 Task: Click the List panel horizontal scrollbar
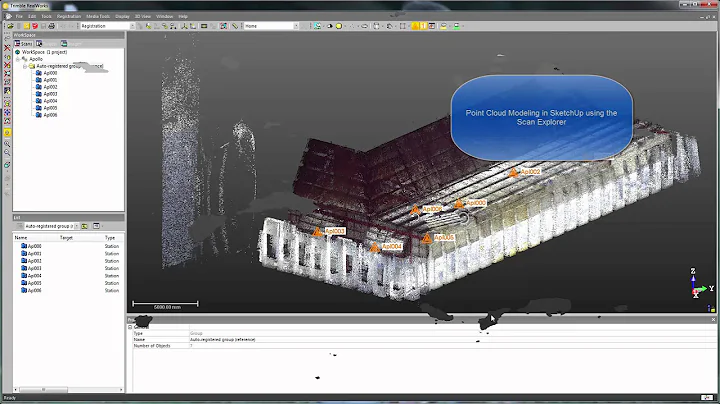coord(68,390)
